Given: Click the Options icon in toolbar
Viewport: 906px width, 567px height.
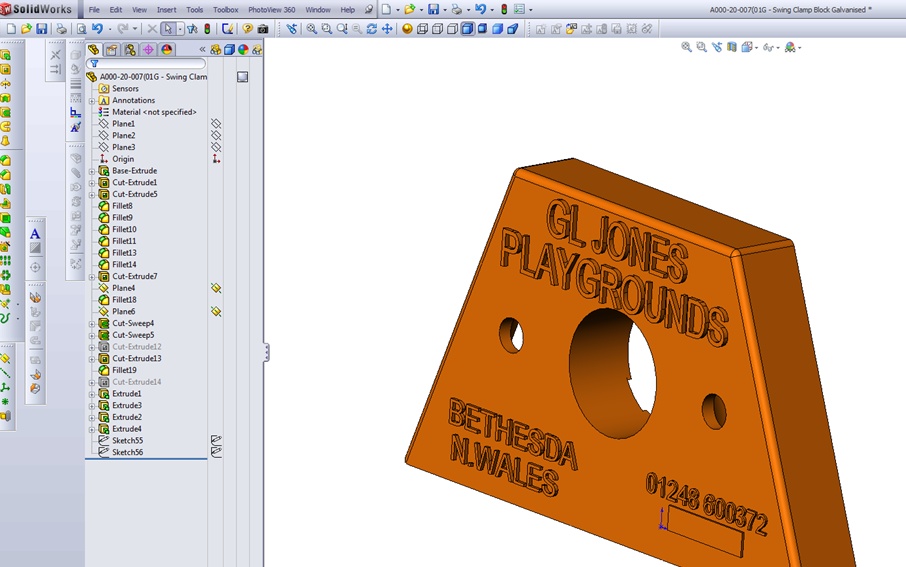Looking at the screenshot, I should [520, 10].
